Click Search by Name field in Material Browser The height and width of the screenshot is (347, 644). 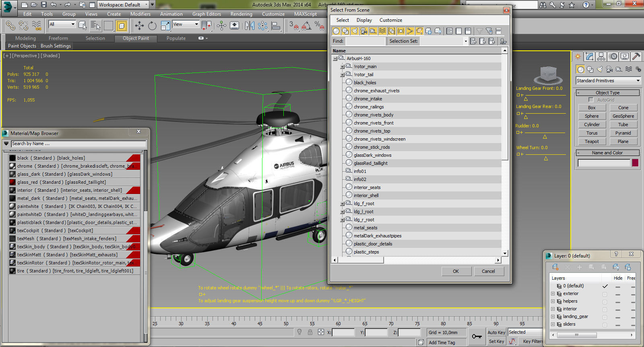click(x=78, y=143)
